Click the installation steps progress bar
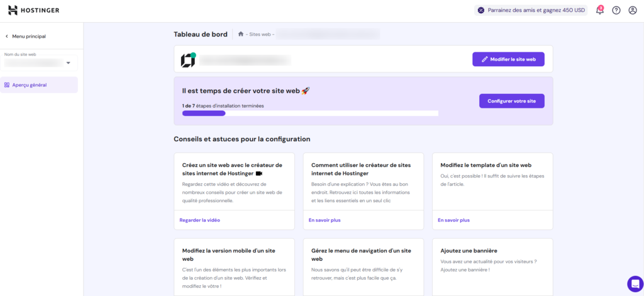Screen dimensions: 644x296 310,113
